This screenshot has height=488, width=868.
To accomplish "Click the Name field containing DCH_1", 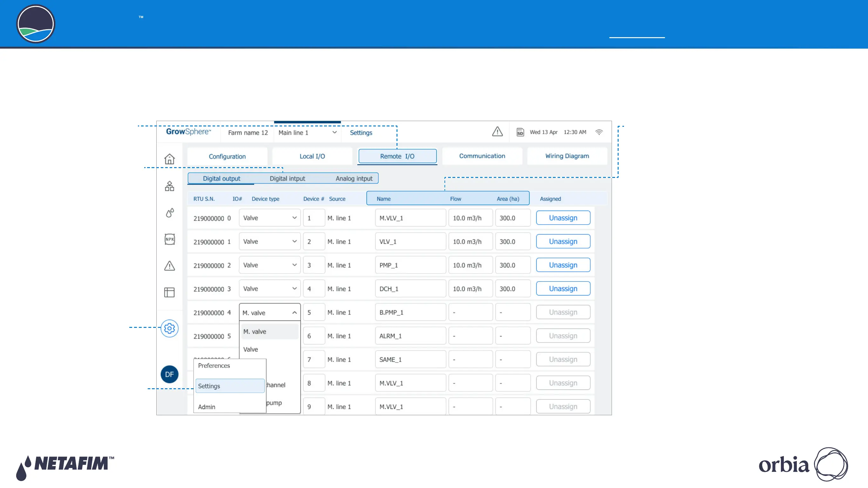I will click(410, 288).
